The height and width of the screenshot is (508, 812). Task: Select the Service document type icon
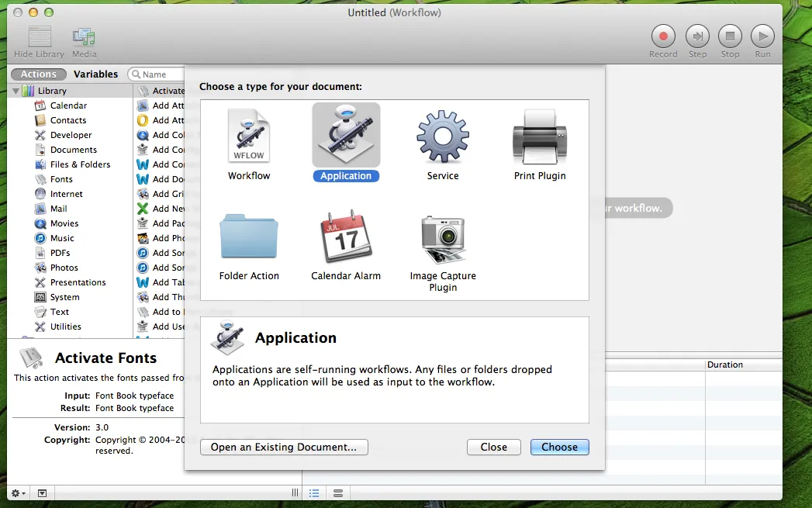pyautogui.click(x=442, y=135)
